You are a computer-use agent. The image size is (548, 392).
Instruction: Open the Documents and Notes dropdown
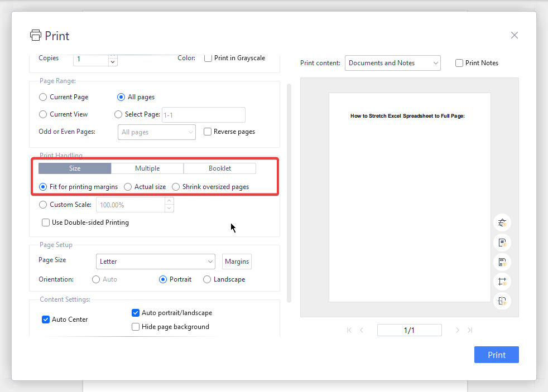tap(392, 63)
